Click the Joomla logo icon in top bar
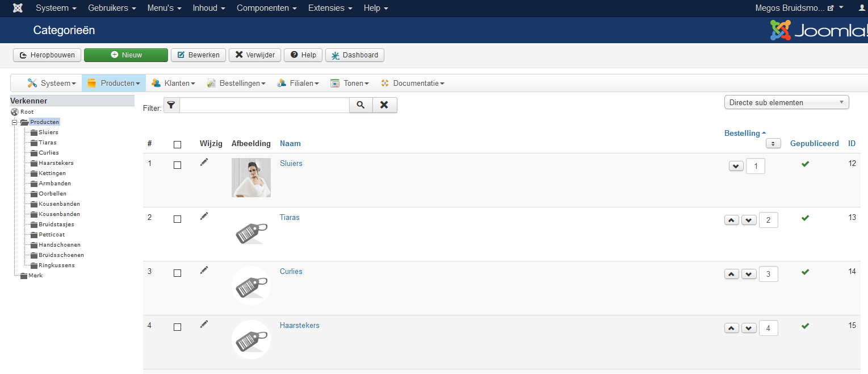The image size is (868, 374). pyautogui.click(x=18, y=8)
